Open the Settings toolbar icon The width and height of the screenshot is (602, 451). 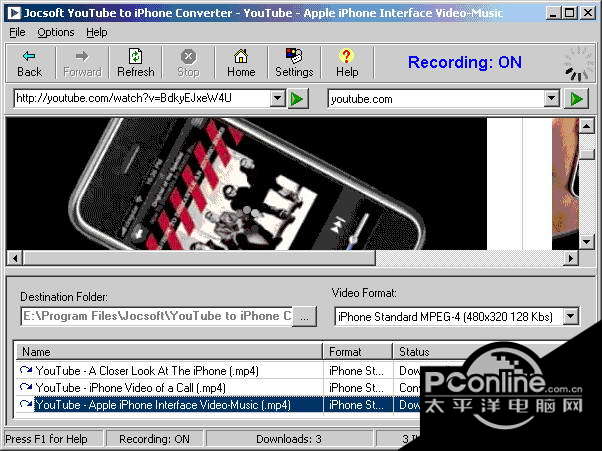point(294,63)
